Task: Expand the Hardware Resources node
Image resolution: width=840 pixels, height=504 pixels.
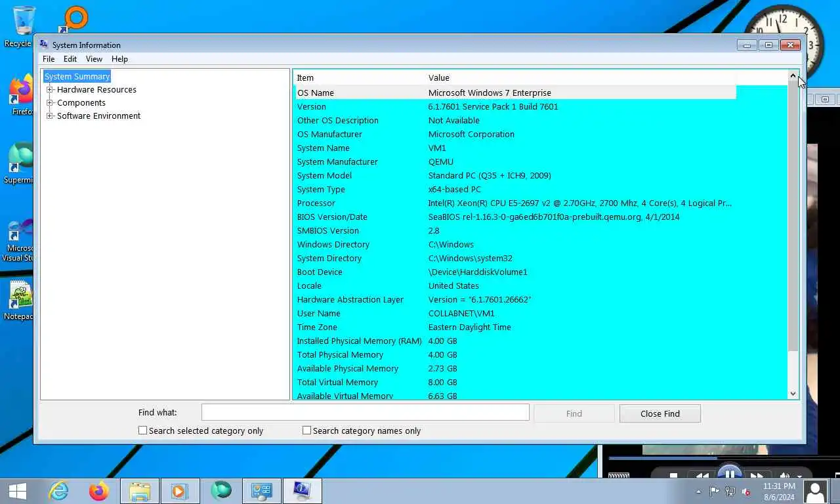Action: tap(50, 89)
